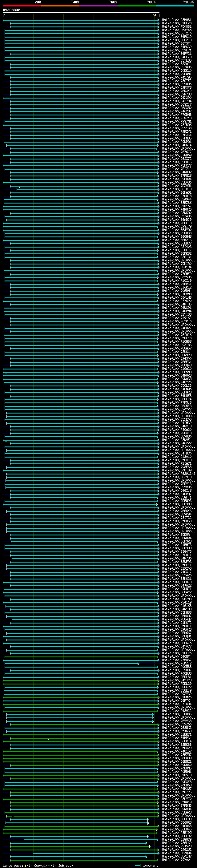Open hit UniRef100_Q59Z66

tap(176, 724)
